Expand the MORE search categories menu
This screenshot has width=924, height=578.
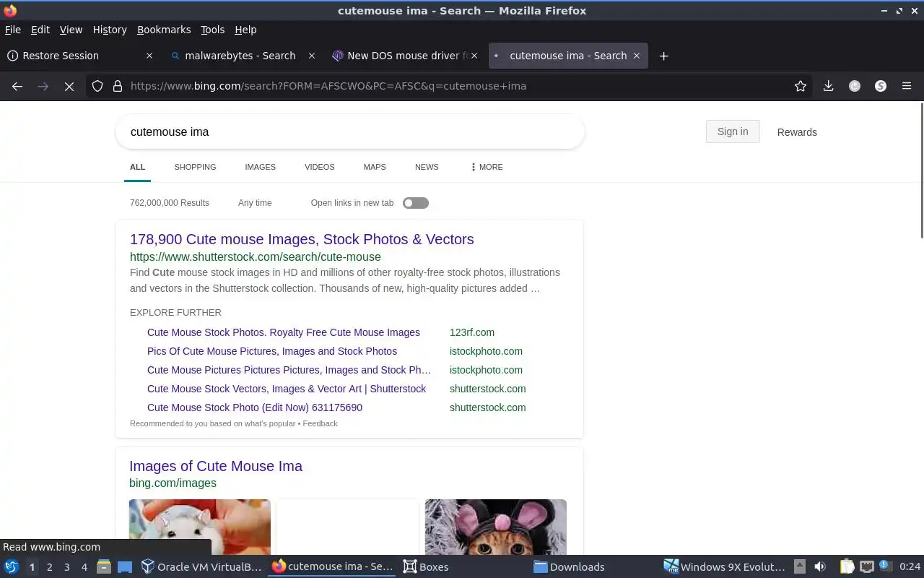486,167
